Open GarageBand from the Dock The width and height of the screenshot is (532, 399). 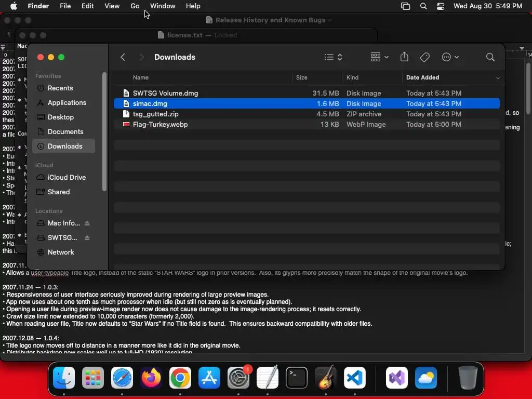(326, 378)
